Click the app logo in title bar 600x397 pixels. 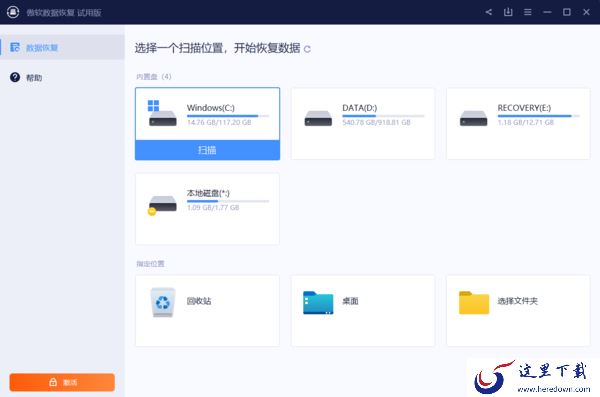13,12
